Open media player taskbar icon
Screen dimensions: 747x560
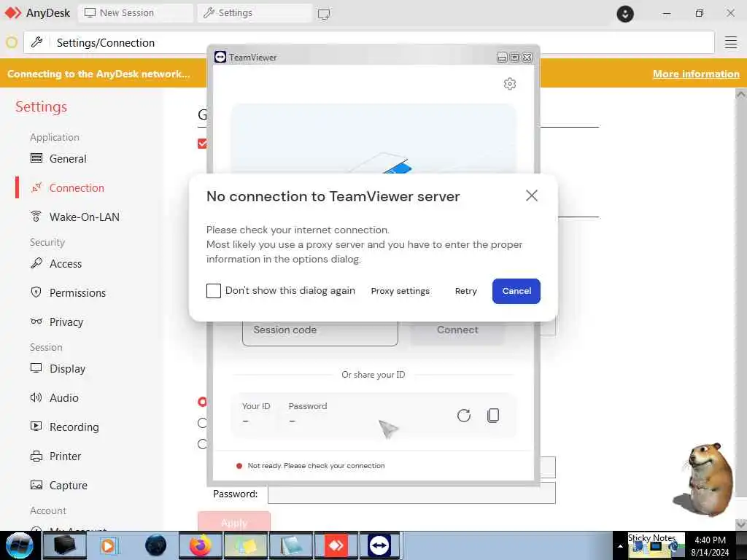point(109,545)
